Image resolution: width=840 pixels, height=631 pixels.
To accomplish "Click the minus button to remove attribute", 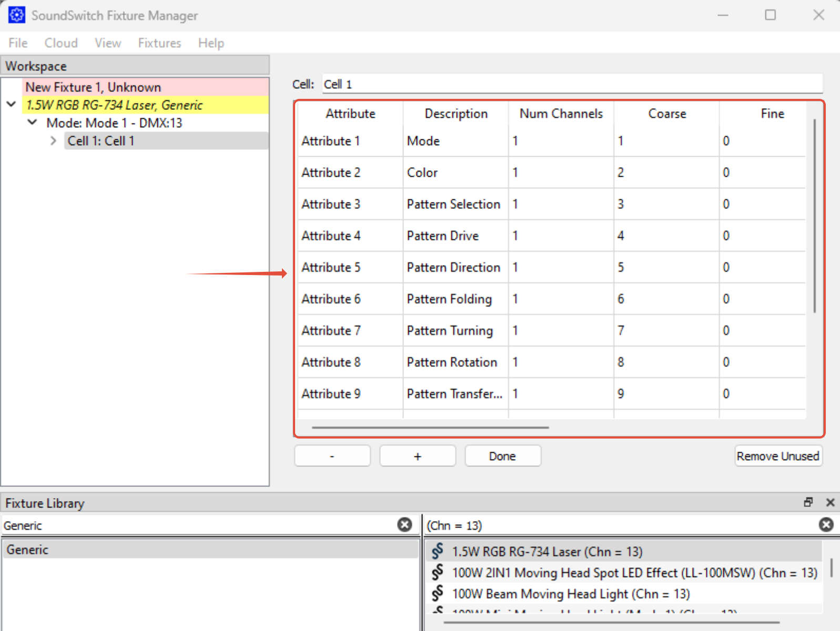I will 332,456.
